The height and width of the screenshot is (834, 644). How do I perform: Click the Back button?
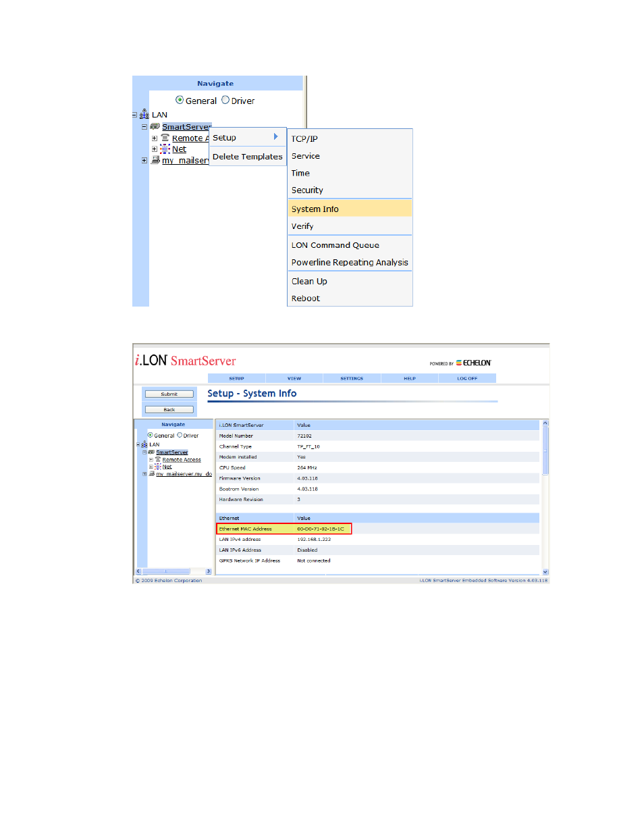169,409
